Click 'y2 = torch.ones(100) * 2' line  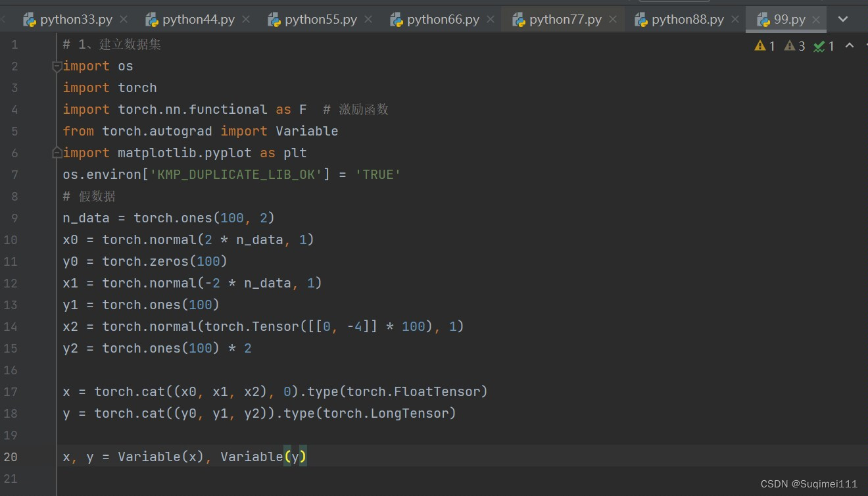coord(157,348)
